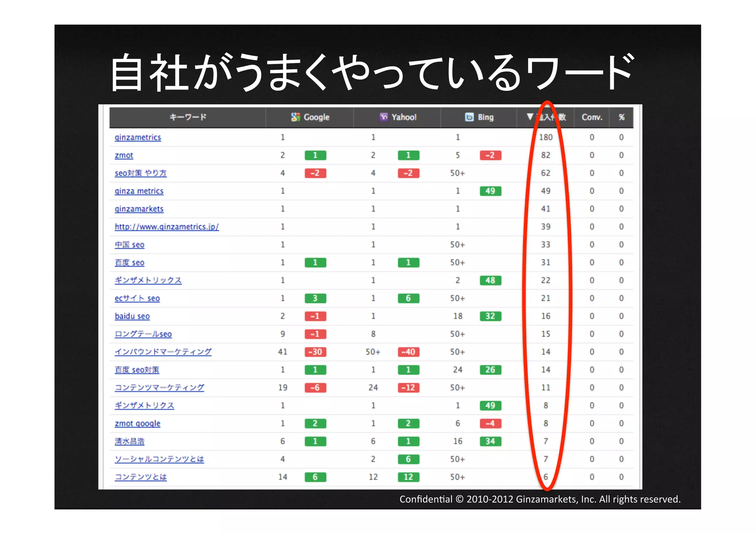Open the baidu seo keyword link
The image size is (756, 534).
(x=132, y=316)
